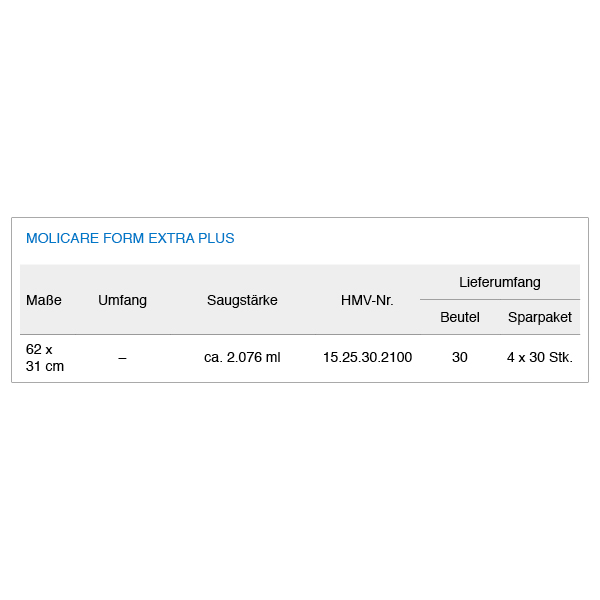This screenshot has width=600, height=600.
Task: Click the HMV number 15.25.30.2100
Action: (x=367, y=357)
